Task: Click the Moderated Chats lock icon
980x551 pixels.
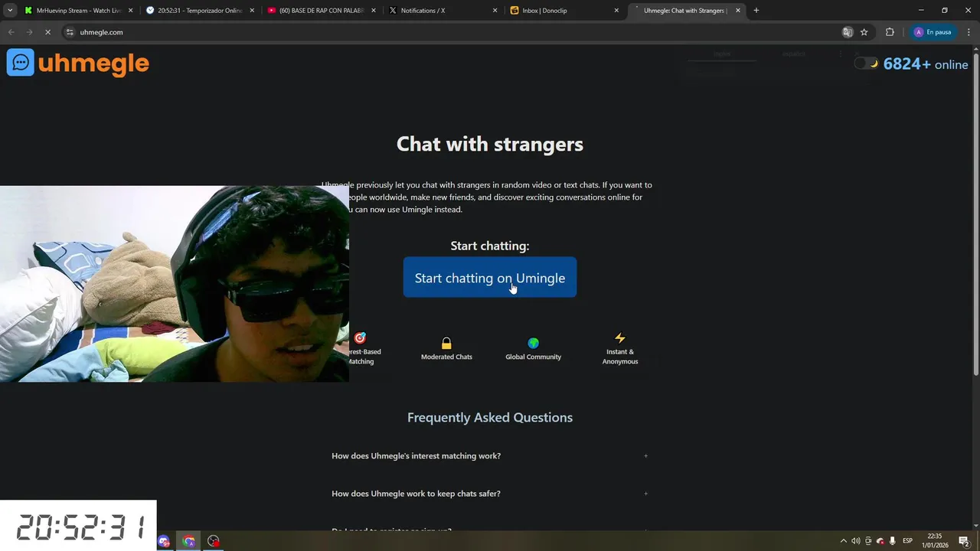Action: 446,344
